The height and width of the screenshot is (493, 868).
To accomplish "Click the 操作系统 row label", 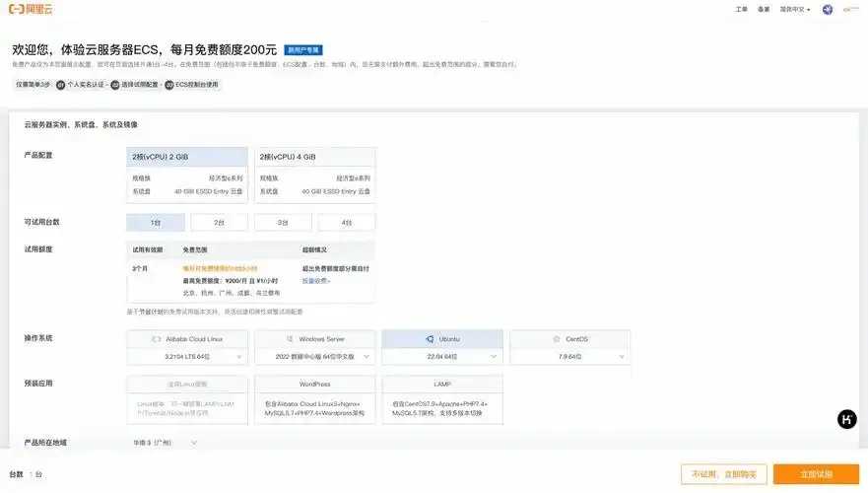I will coord(38,338).
